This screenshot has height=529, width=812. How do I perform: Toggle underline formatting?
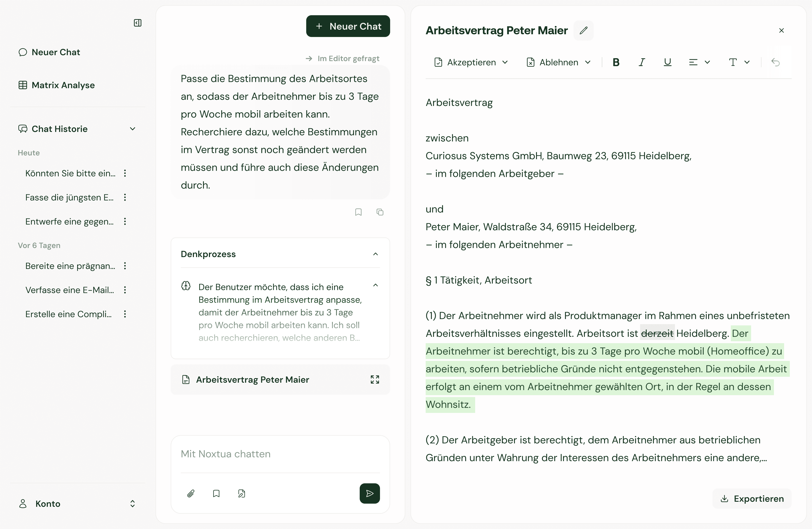(x=667, y=62)
